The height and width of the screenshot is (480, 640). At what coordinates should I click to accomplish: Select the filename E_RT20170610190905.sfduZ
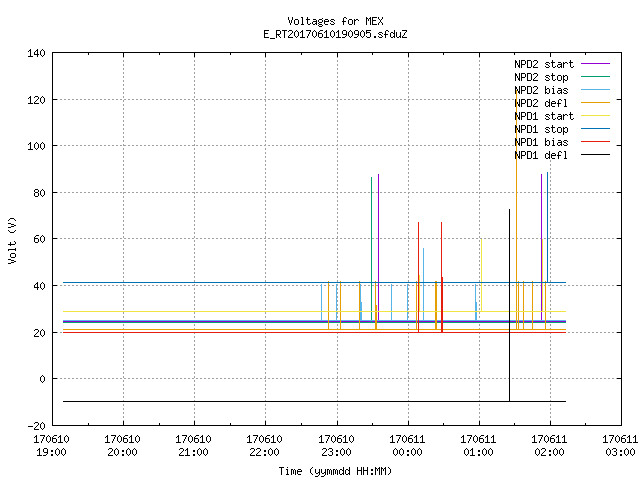point(335,34)
